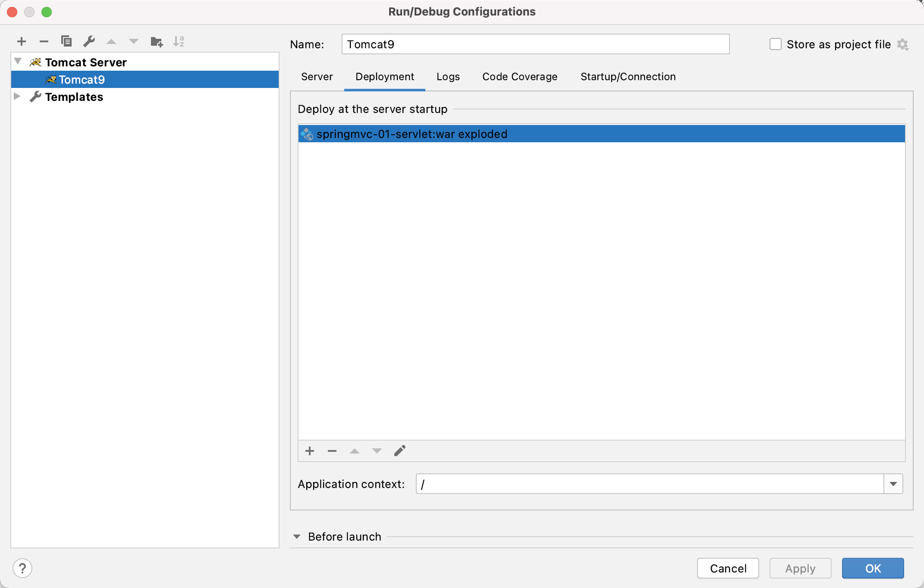The height and width of the screenshot is (588, 924).
Task: Close the dialog with the red window button
Action: 12,12
